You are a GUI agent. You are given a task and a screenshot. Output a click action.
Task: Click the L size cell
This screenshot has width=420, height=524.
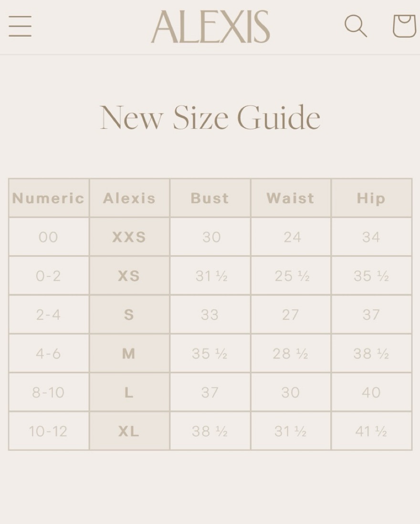[129, 392]
